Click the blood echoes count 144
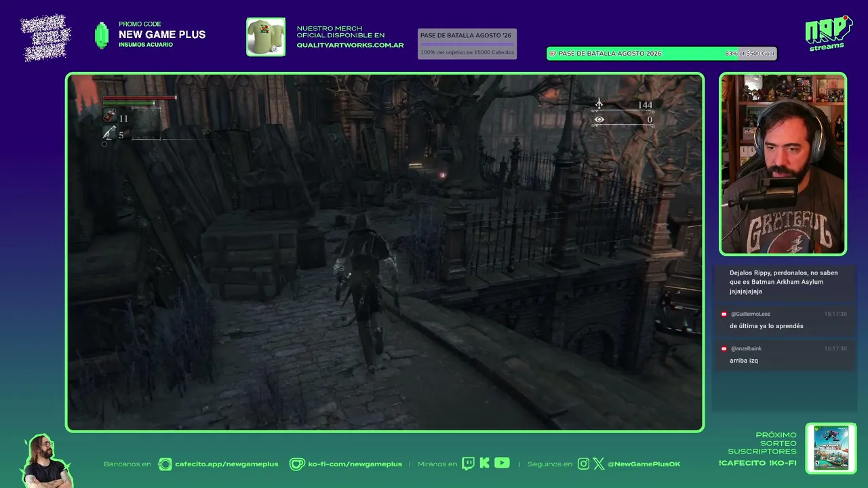 pyautogui.click(x=645, y=105)
